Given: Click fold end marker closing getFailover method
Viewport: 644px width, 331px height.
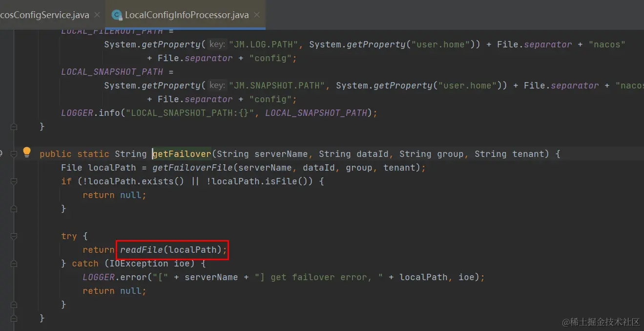Looking at the screenshot, I should pos(14,318).
